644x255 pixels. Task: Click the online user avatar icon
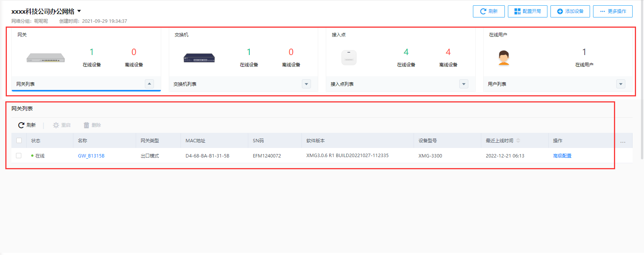[504, 58]
